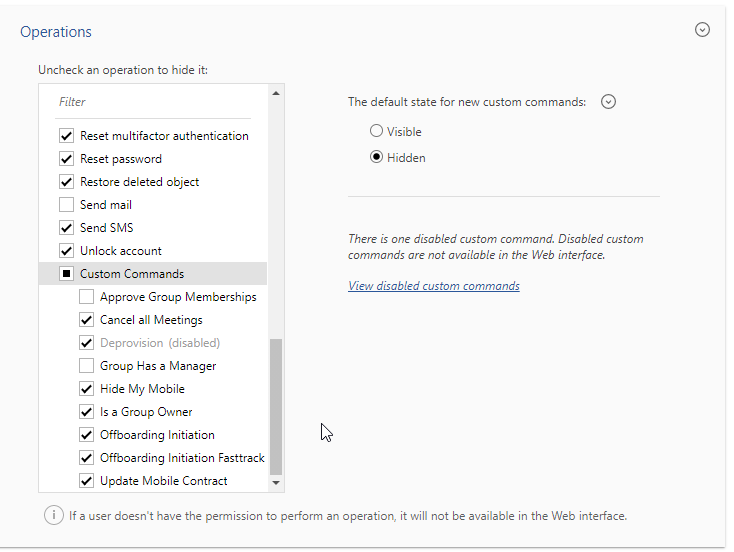Viewport: 734px width, 552px height.
Task: Uncheck Cancel all Meetings command
Action: pyautogui.click(x=87, y=320)
